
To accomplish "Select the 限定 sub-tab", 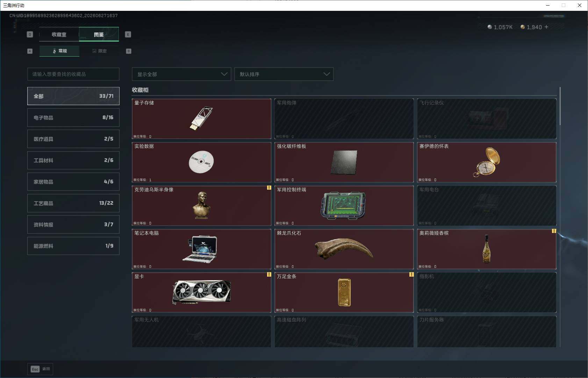I will (99, 51).
